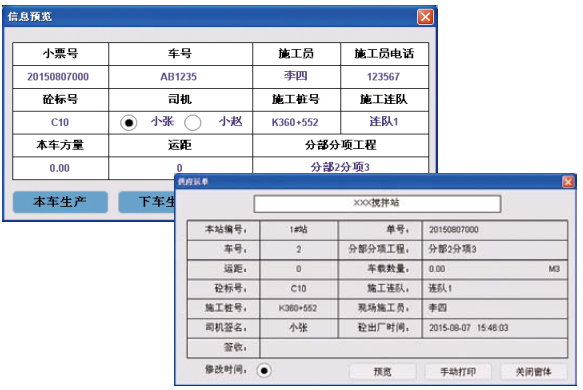Click the 本站编号 label
This screenshot has height=390, width=583.
[225, 229]
